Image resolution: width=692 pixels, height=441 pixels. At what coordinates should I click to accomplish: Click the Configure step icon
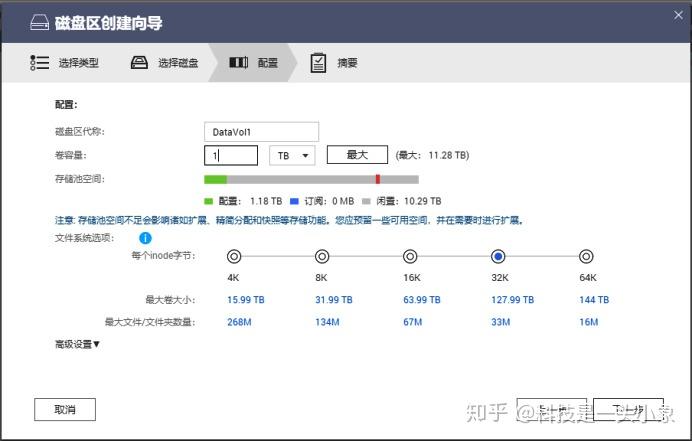click(x=239, y=63)
